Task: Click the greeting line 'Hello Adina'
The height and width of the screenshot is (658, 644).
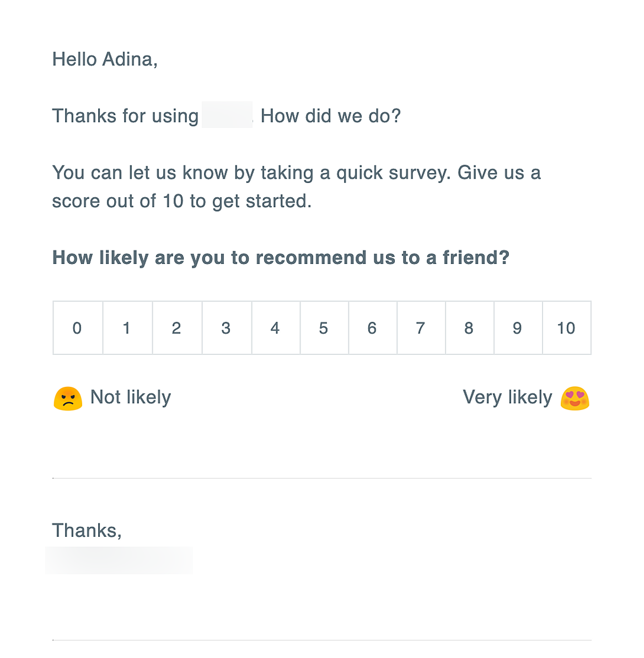Action: tap(105, 59)
